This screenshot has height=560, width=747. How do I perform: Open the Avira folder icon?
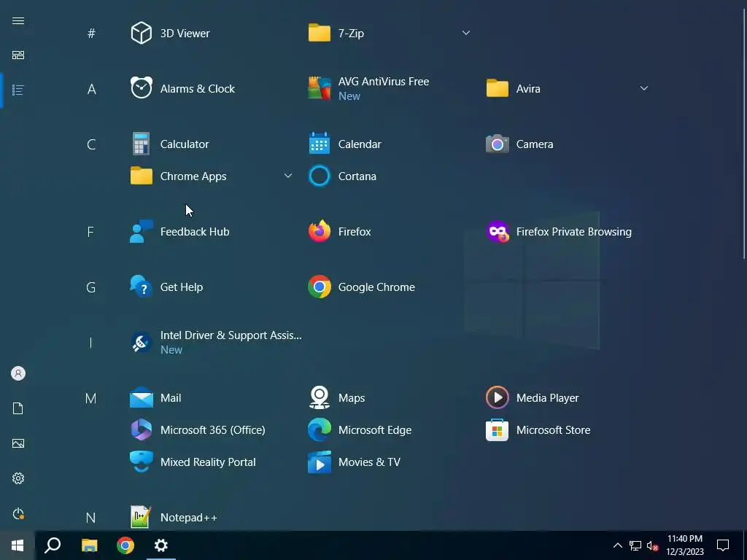(x=497, y=88)
